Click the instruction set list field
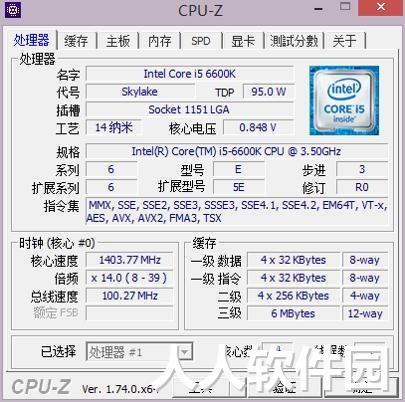This screenshot has width=405, height=402. coord(237,212)
